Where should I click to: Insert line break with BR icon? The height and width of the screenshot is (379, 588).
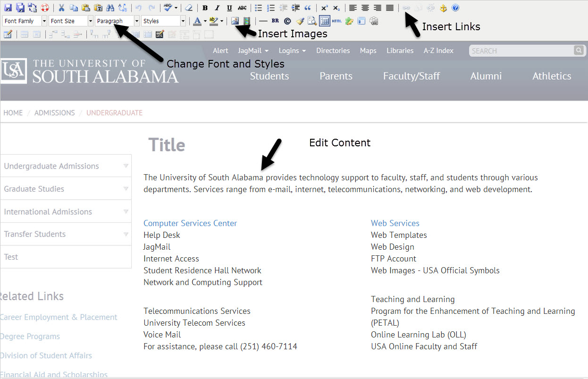pos(276,21)
